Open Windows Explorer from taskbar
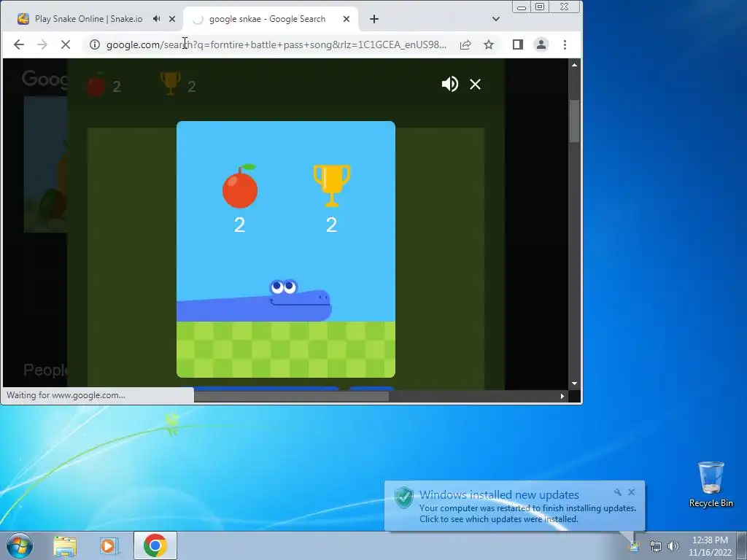This screenshot has height=560, width=747. (65, 546)
